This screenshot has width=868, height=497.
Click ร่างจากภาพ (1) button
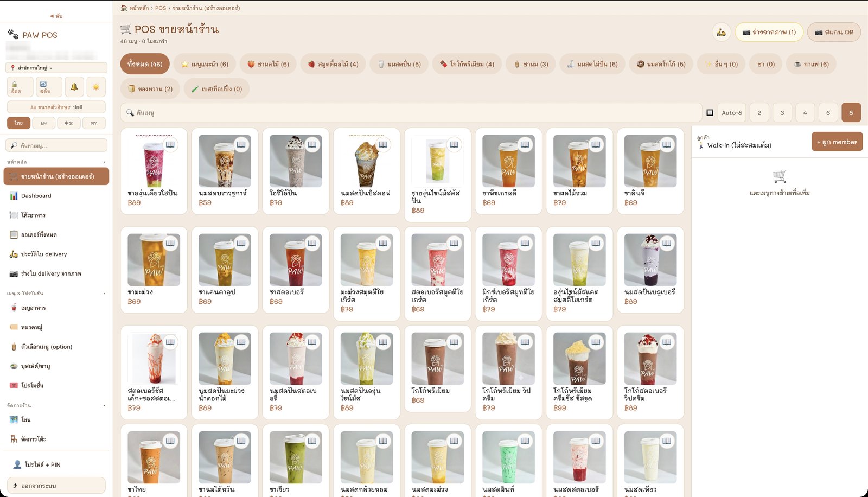click(769, 32)
